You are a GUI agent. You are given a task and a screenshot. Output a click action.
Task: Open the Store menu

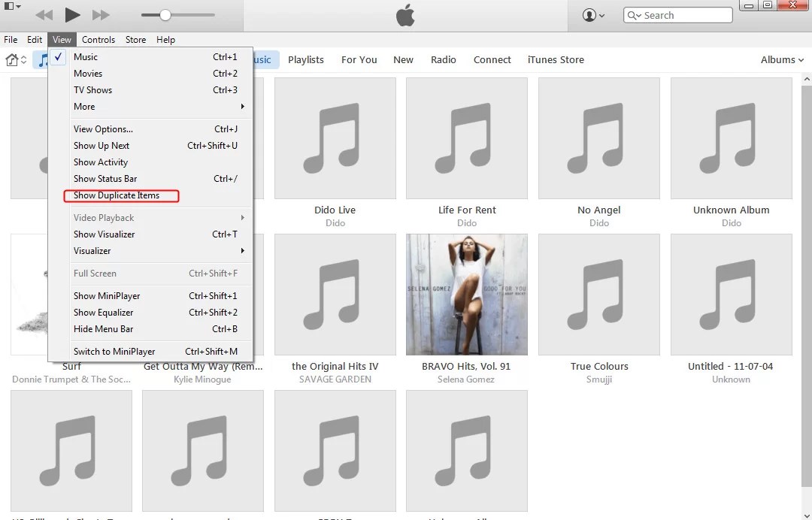135,39
